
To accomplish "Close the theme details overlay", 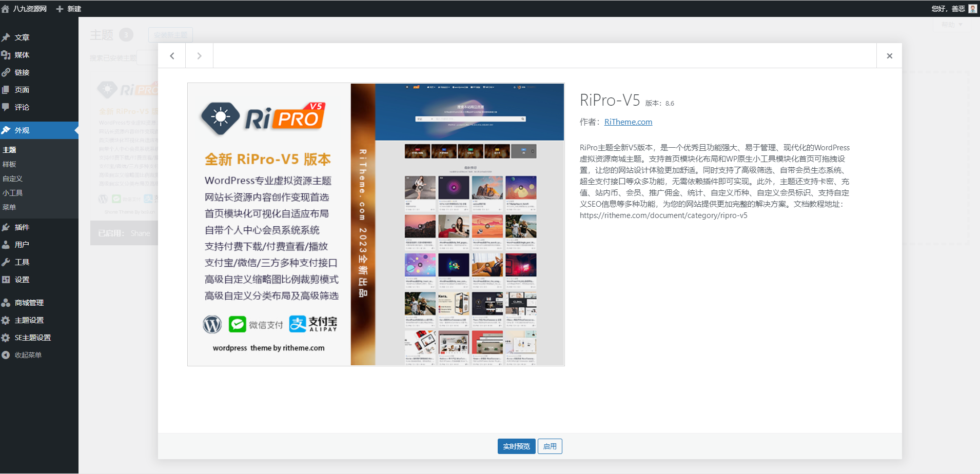I will point(890,56).
